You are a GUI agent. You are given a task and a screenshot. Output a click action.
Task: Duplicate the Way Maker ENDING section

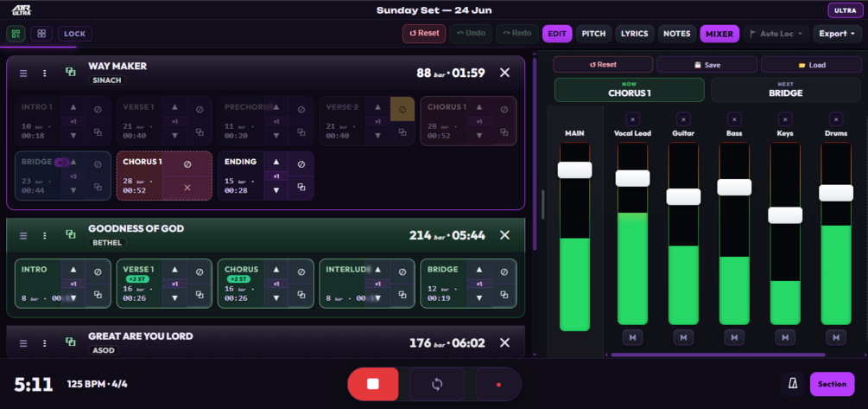(301, 188)
